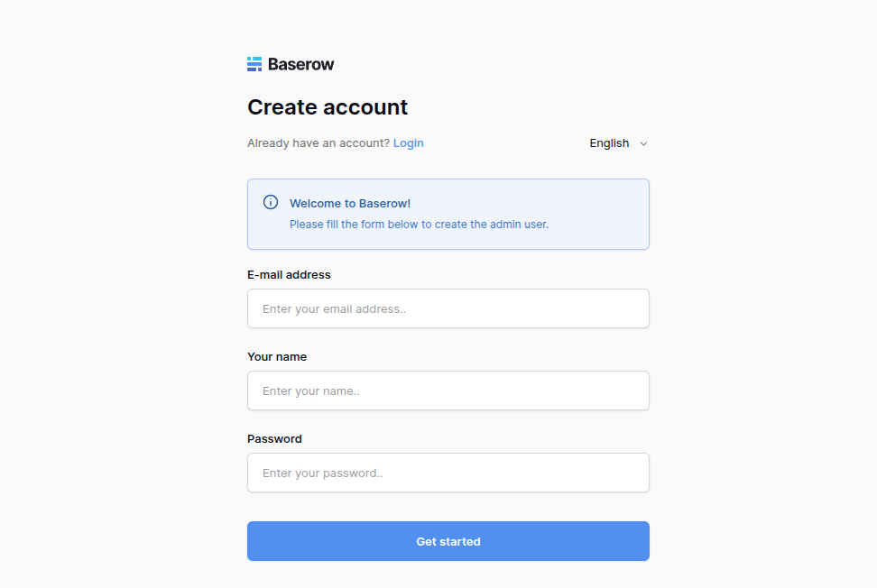Click the 'Enter your name..' placeholder text
The image size is (877, 588).
pyautogui.click(x=311, y=390)
